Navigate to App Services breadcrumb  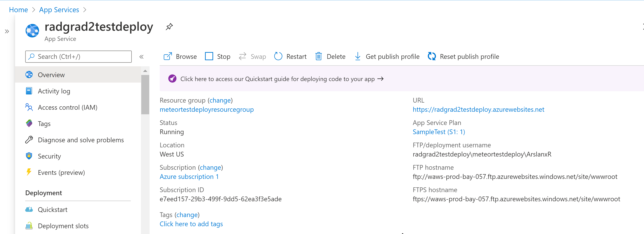(x=59, y=10)
